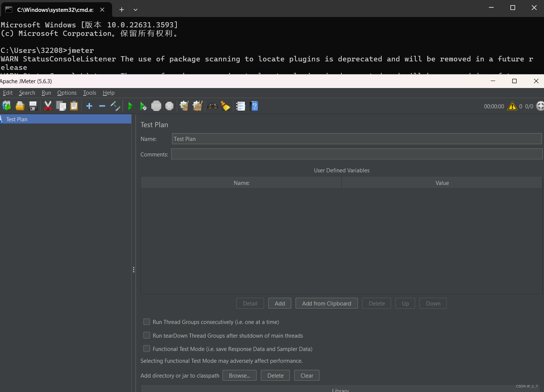Check Run tearDown Thread Groups after shutdown
Image resolution: width=544 pixels, height=392 pixels.
point(146,335)
